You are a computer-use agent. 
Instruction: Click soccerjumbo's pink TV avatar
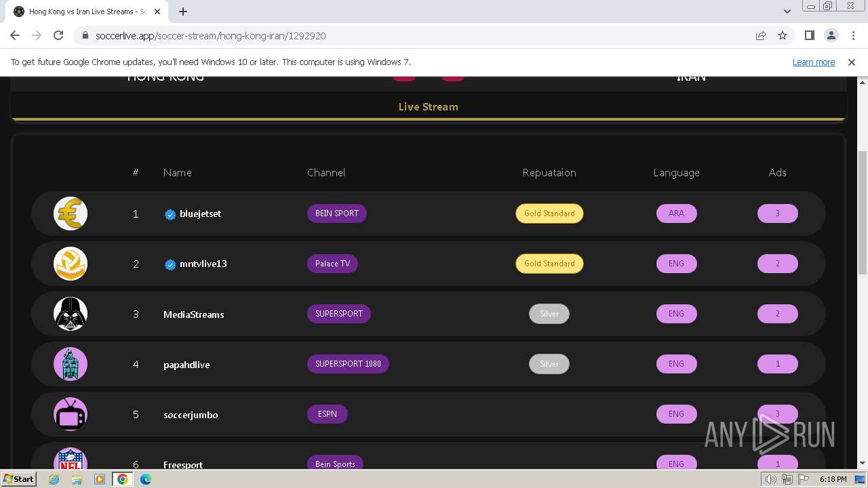pyautogui.click(x=71, y=414)
